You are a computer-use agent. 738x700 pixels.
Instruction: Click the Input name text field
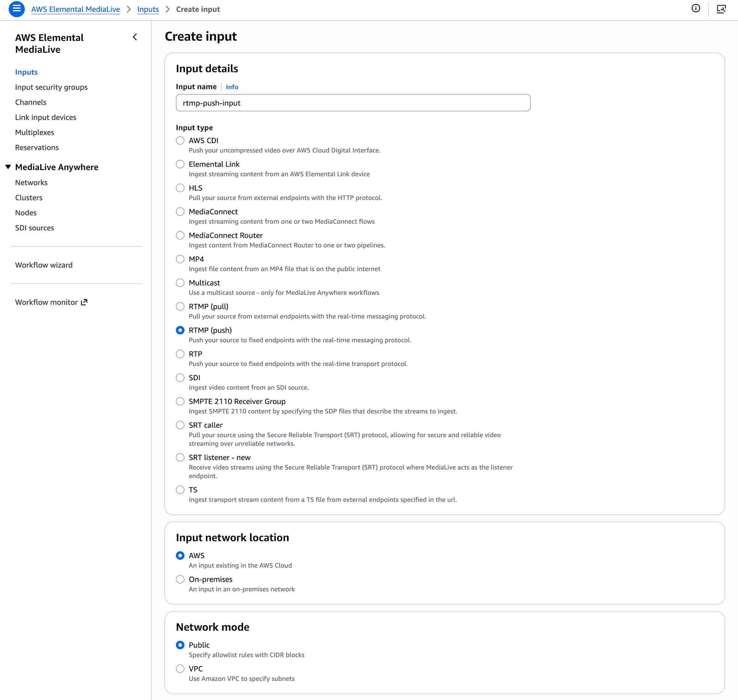coord(353,103)
